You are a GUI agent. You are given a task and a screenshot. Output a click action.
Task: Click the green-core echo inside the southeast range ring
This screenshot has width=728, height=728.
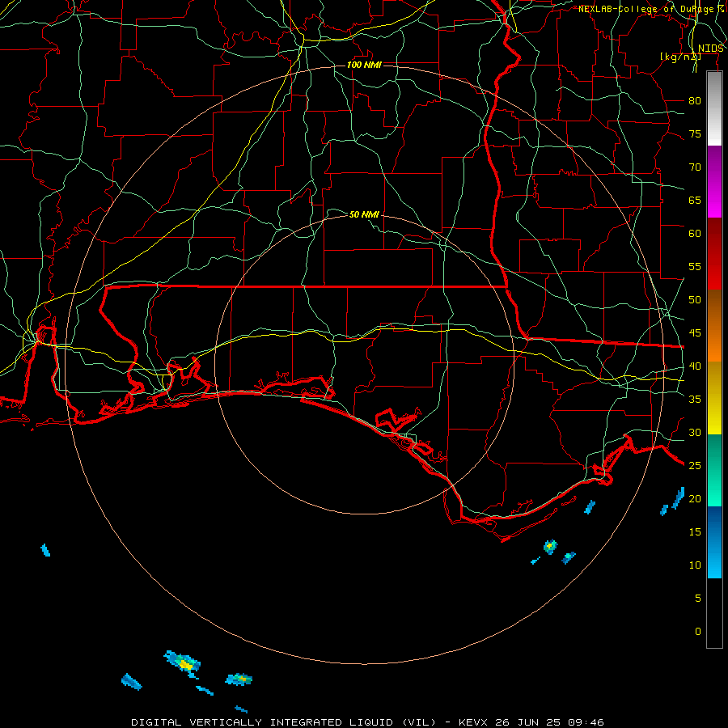point(550,547)
